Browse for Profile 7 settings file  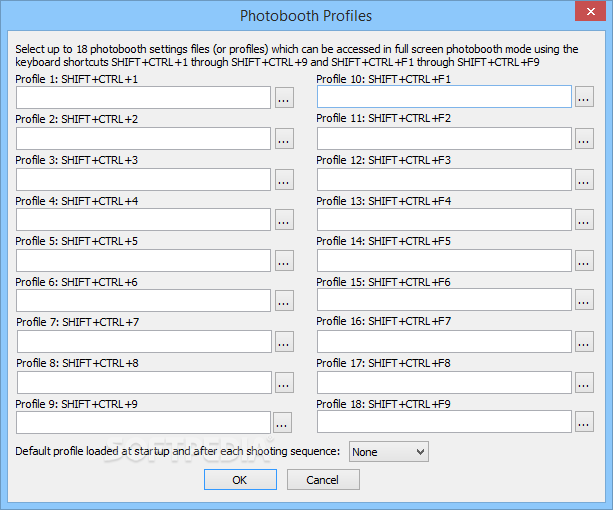click(x=284, y=342)
